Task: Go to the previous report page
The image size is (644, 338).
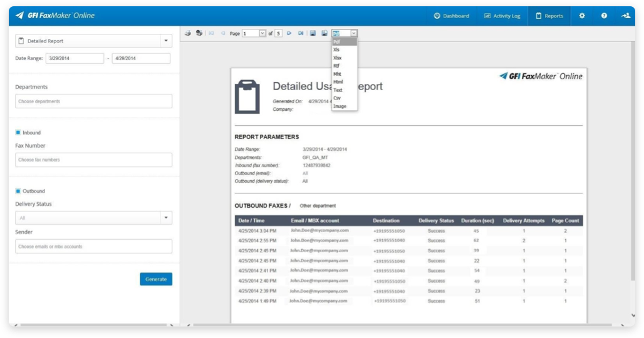Action: 223,33
